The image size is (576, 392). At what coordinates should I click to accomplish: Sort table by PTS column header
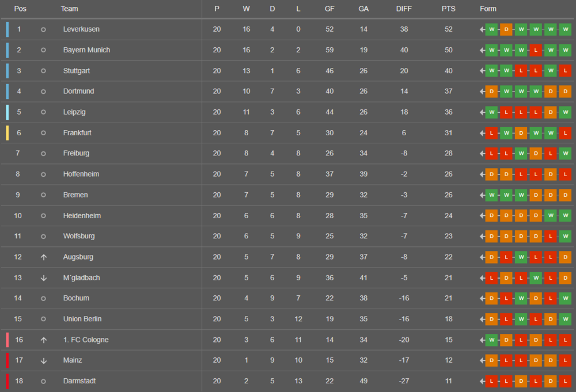click(x=448, y=9)
